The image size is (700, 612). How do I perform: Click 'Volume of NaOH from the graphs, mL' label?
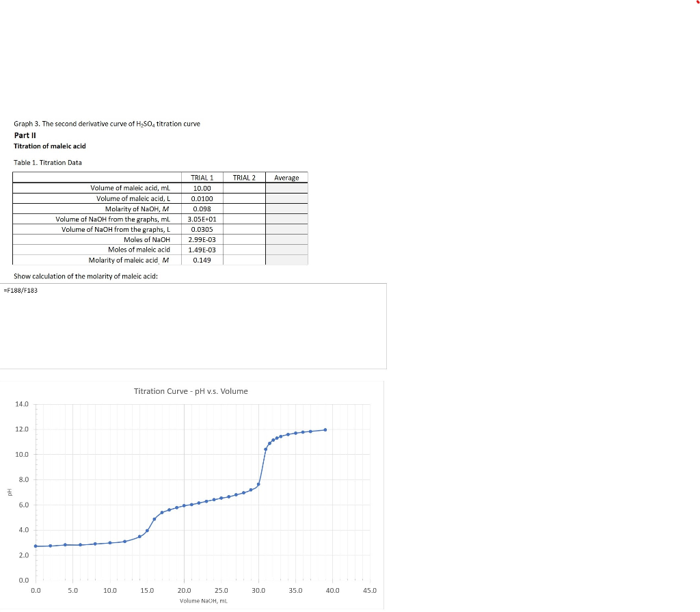pyautogui.click(x=113, y=219)
